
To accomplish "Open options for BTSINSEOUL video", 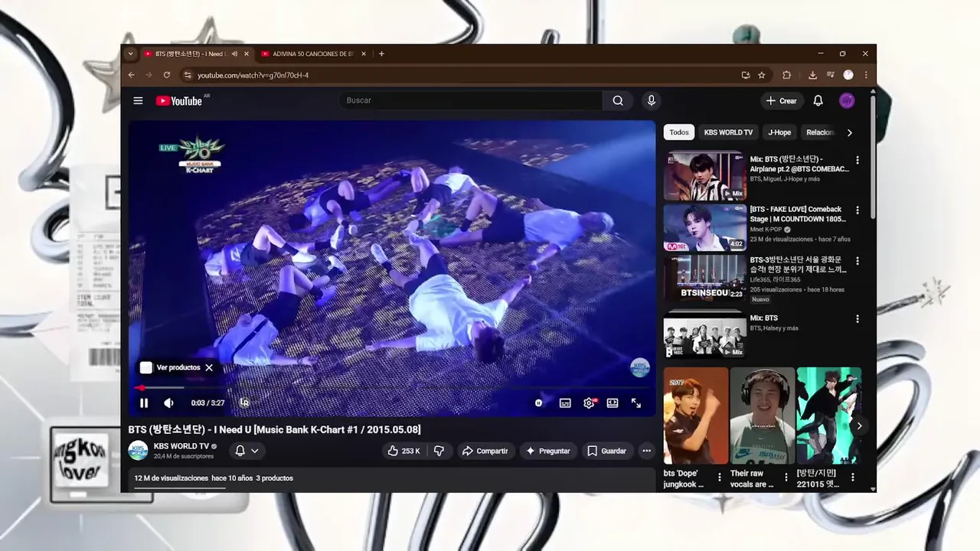I will (857, 261).
